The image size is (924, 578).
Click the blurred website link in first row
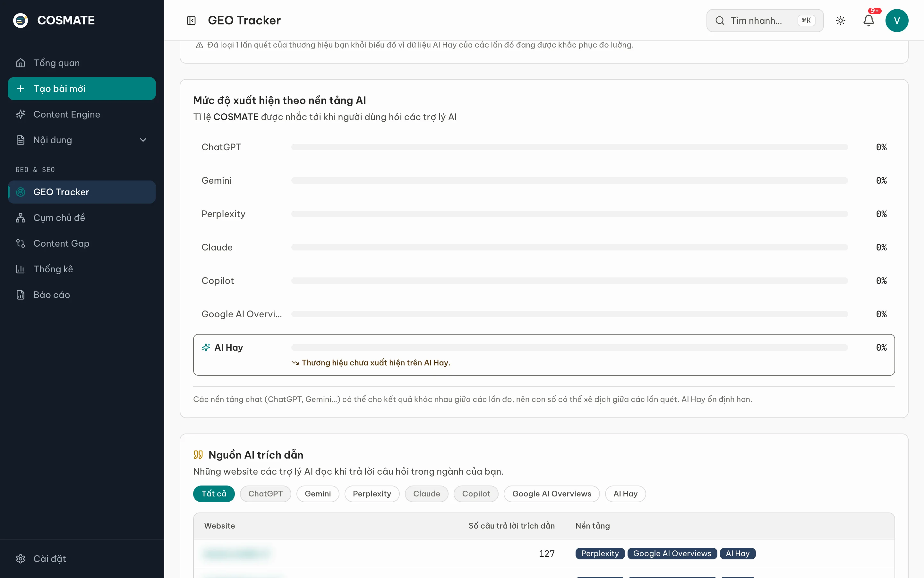(237, 554)
